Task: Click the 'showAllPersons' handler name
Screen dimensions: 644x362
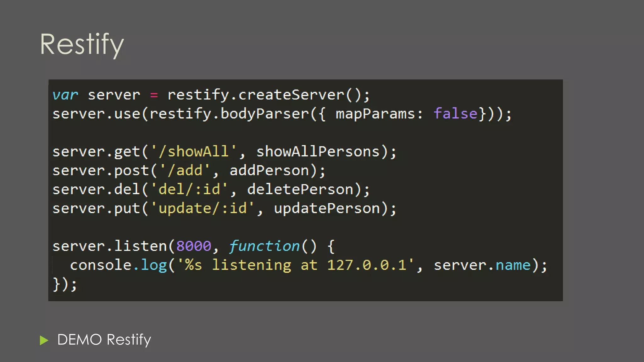Action: [318, 152]
